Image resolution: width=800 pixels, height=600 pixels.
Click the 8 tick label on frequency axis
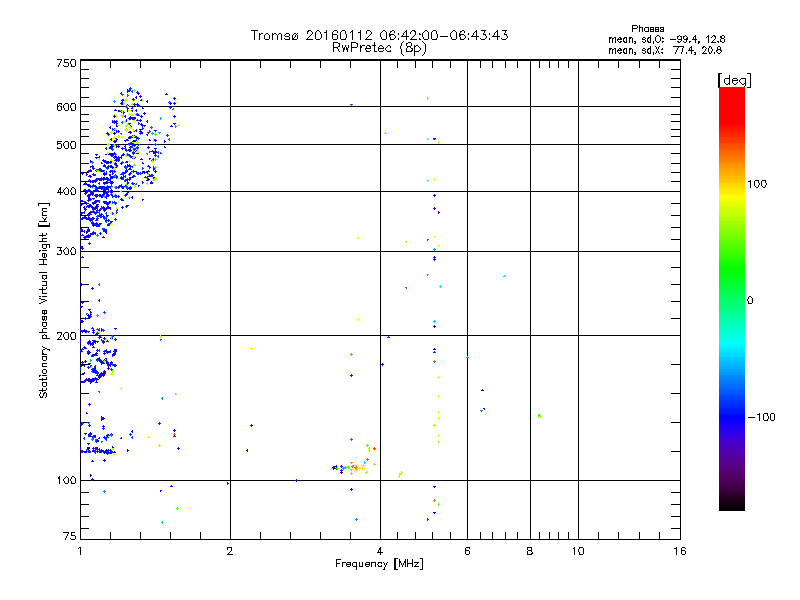coord(530,551)
